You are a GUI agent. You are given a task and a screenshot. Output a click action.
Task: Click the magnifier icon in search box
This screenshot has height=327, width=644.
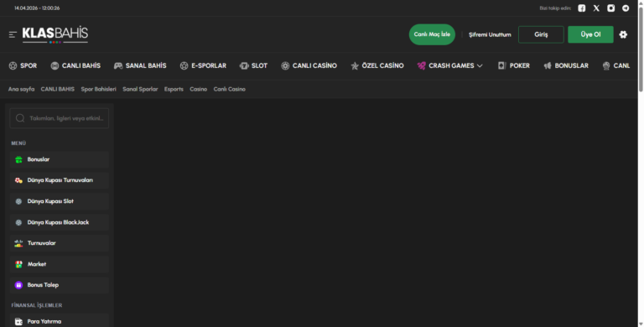[20, 118]
